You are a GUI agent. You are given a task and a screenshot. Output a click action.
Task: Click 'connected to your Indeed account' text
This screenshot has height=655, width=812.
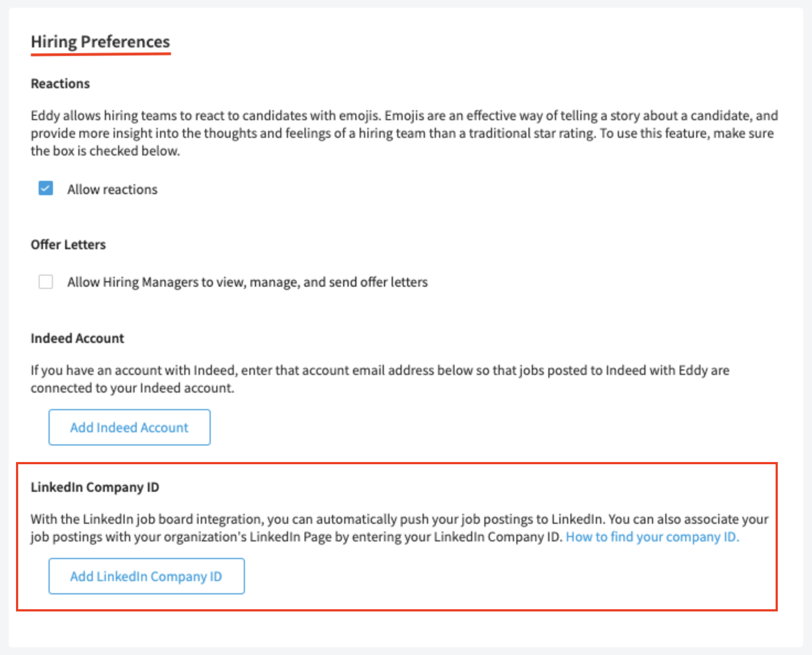(132, 388)
